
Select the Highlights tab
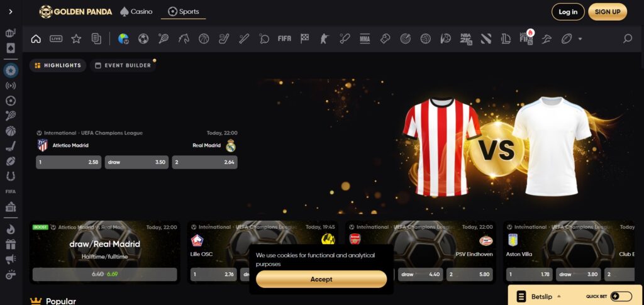58,65
